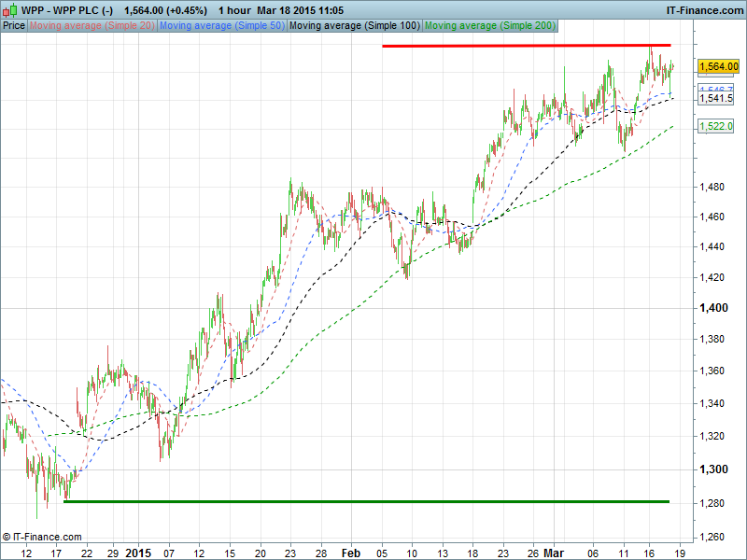Click the © IT-Finance.com copyright text
The image size is (747, 560).
(42, 537)
